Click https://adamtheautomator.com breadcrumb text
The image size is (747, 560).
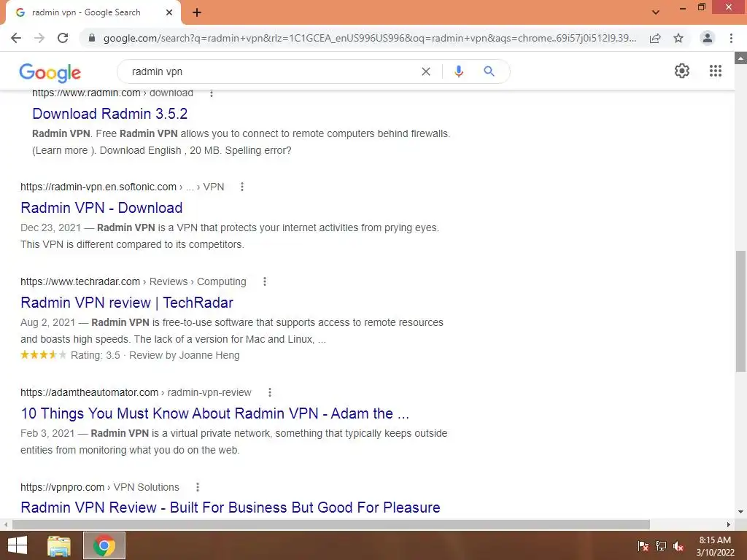[89, 392]
